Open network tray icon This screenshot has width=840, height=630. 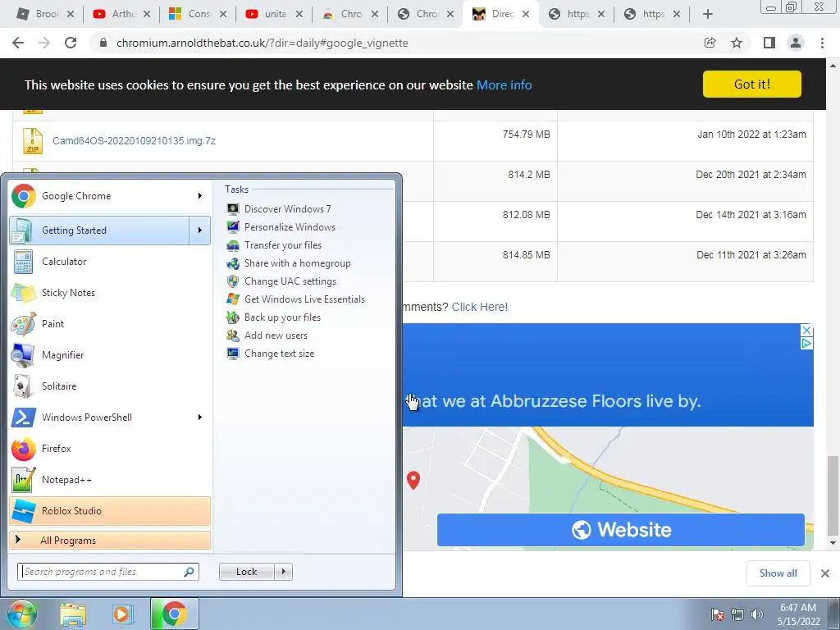click(x=737, y=614)
